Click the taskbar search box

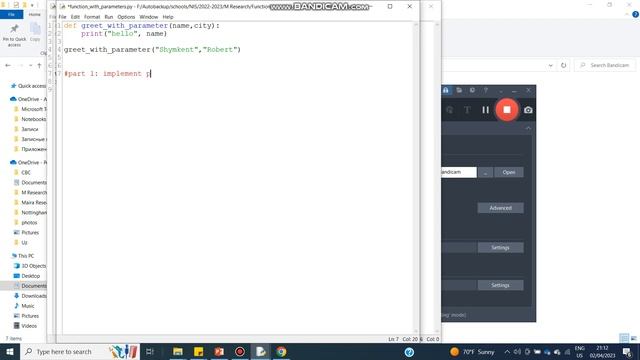point(80,351)
